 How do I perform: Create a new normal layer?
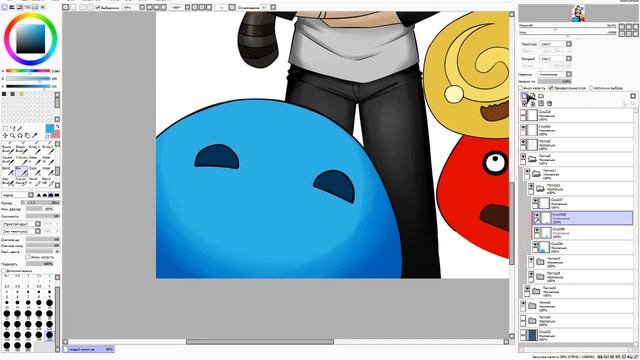[x=524, y=96]
